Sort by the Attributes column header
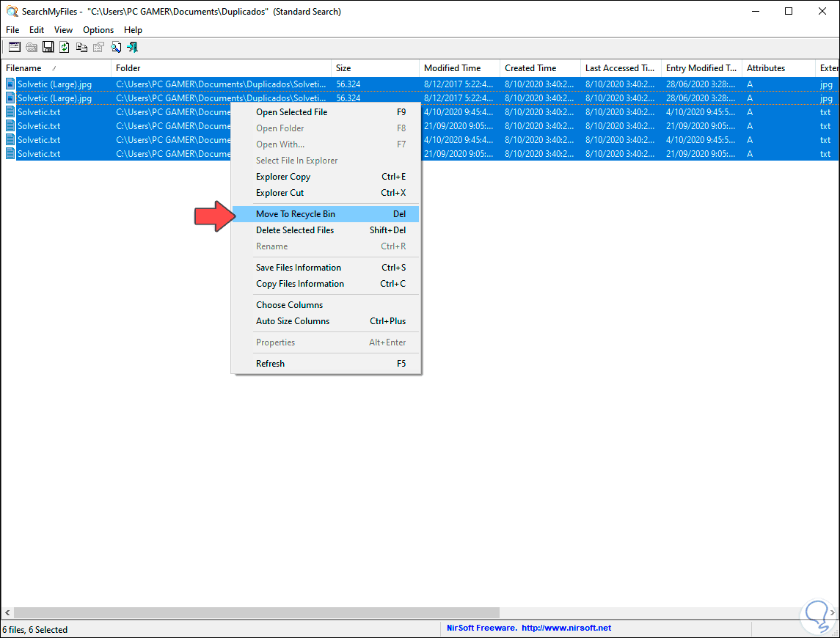This screenshot has width=840, height=638. [x=779, y=68]
